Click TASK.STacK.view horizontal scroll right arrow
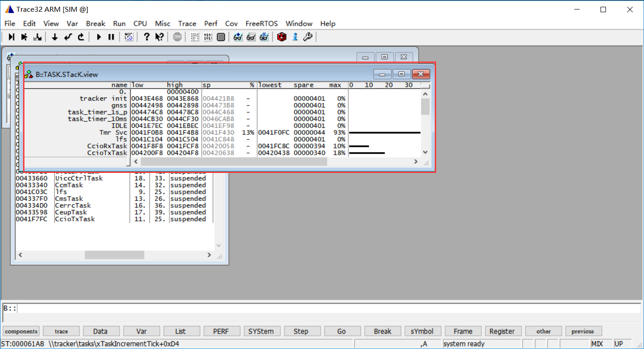This screenshot has width=644, height=349. click(416, 162)
